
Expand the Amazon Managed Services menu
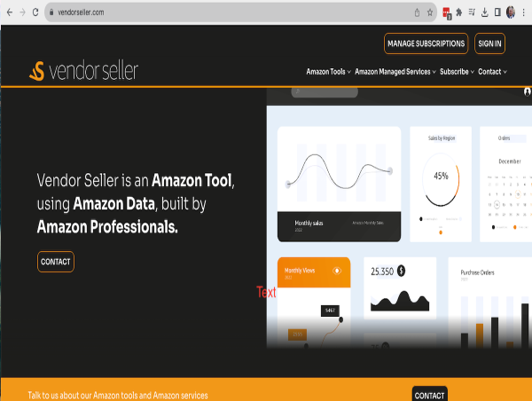(x=395, y=72)
